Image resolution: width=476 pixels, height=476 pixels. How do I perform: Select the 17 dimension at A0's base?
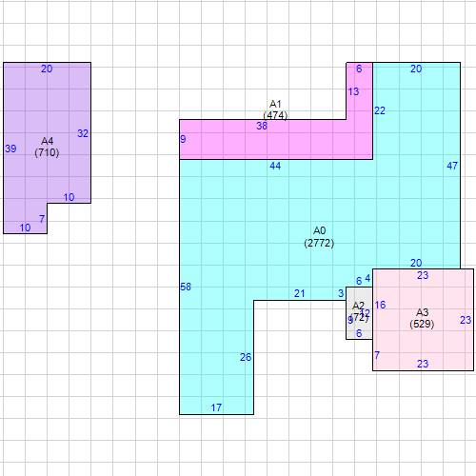click(x=216, y=407)
